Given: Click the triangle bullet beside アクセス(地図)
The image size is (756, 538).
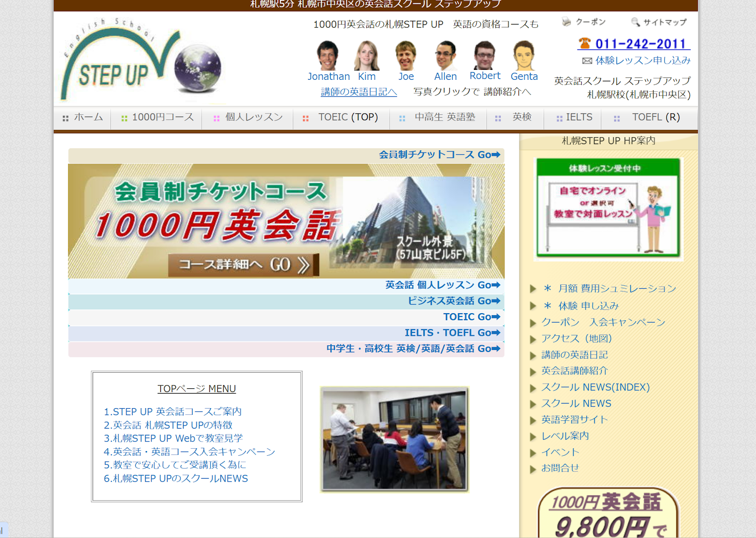Looking at the screenshot, I should pos(533,339).
